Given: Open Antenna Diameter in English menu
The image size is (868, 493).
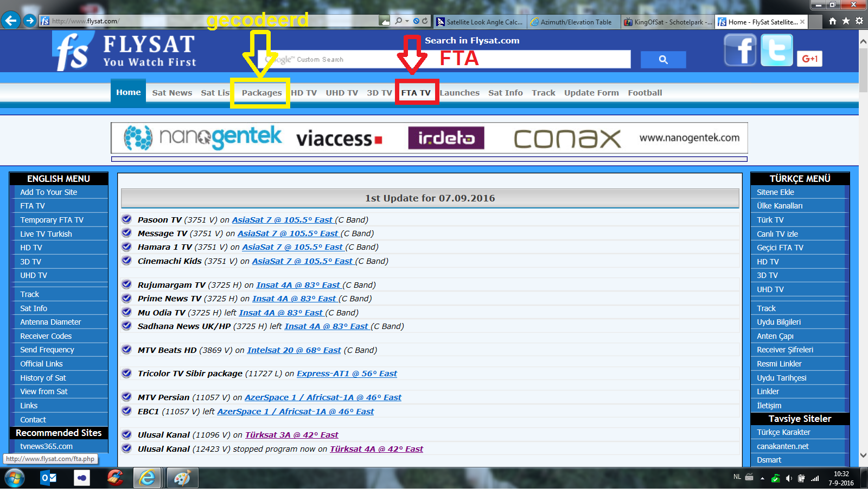Looking at the screenshot, I should [50, 322].
